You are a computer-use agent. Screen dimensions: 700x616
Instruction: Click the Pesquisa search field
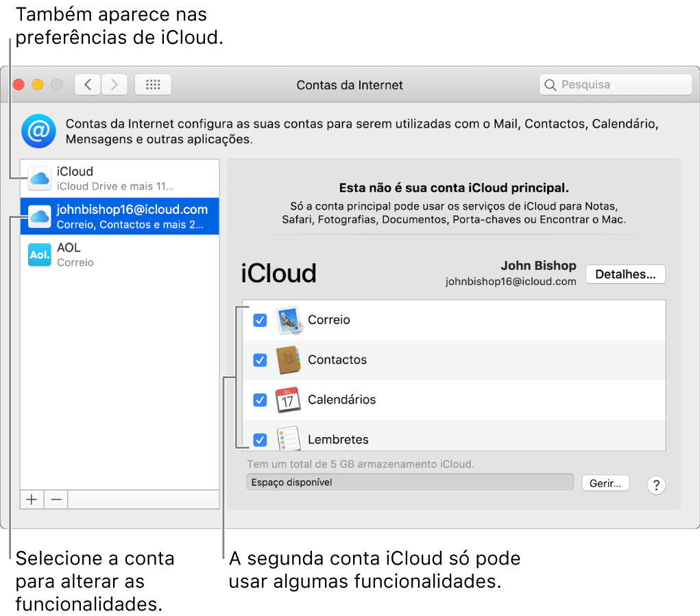[x=615, y=84]
